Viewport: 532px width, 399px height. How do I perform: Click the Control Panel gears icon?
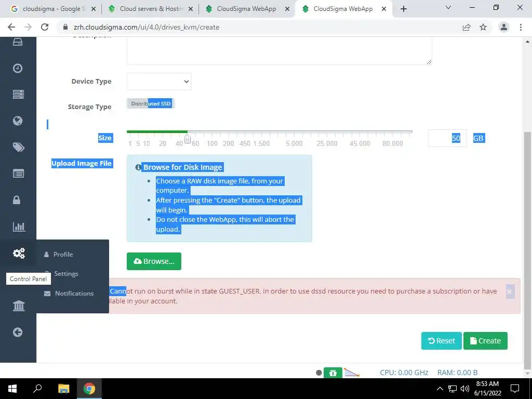point(19,253)
